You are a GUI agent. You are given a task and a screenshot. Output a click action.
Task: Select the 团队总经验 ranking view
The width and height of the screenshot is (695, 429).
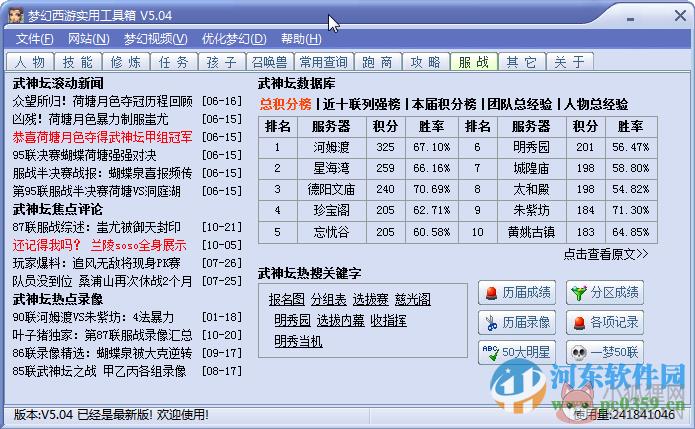(520, 104)
